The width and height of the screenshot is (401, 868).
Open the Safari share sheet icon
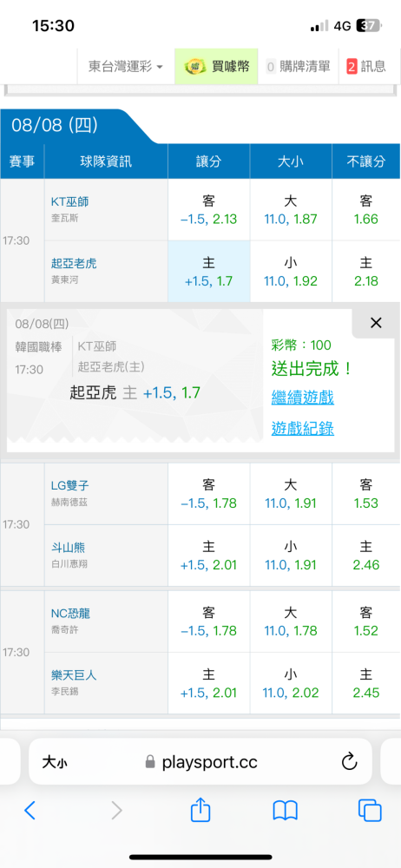(200, 809)
